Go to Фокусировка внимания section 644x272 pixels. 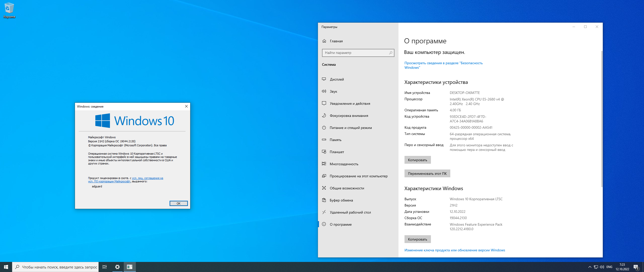[349, 116]
